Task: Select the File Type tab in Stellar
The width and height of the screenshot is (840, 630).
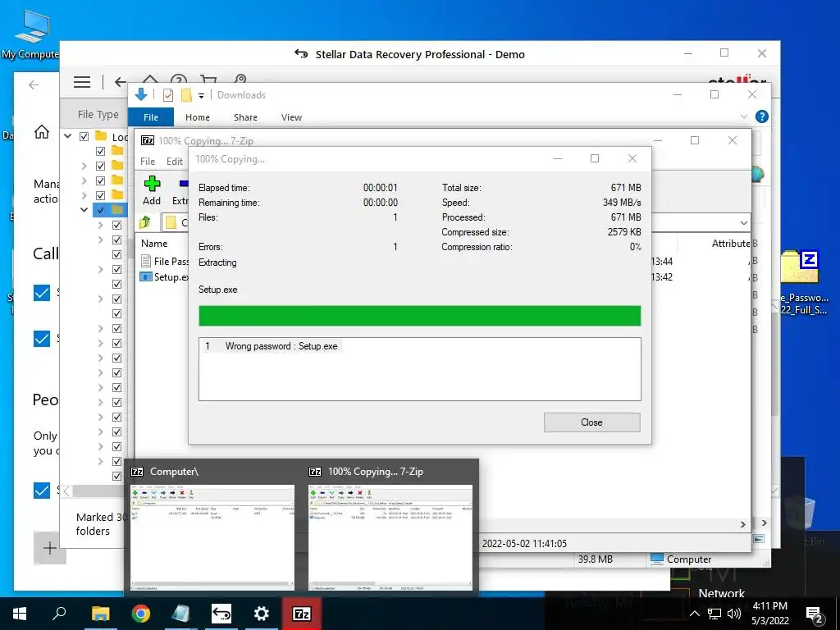Action: tap(98, 114)
